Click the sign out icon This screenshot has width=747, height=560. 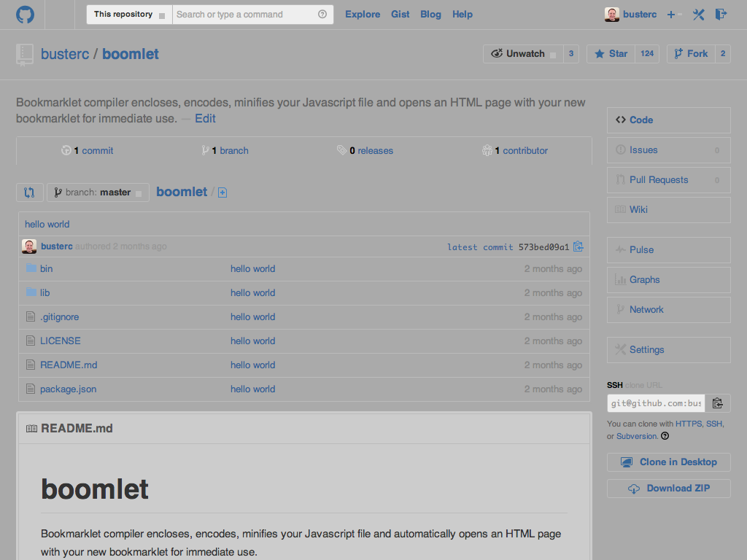point(721,15)
